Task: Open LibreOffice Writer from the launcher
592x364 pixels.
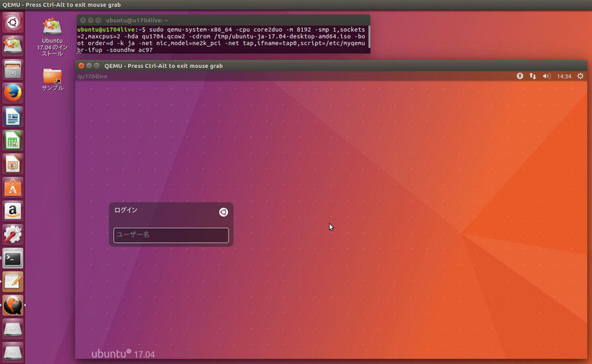Action: pos(13,117)
